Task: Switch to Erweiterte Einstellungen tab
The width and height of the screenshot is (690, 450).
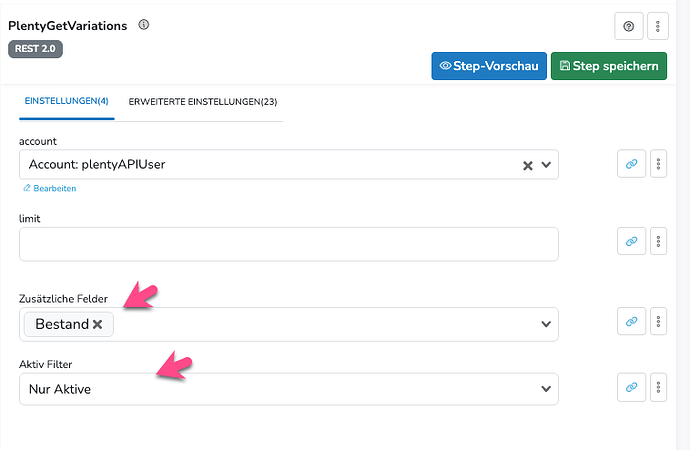Action: point(202,102)
